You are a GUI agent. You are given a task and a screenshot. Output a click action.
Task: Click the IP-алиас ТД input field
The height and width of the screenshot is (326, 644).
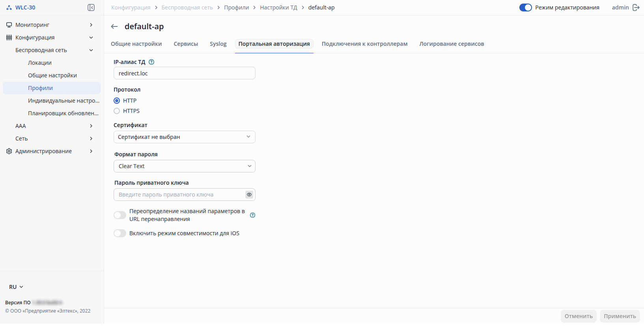[185, 73]
